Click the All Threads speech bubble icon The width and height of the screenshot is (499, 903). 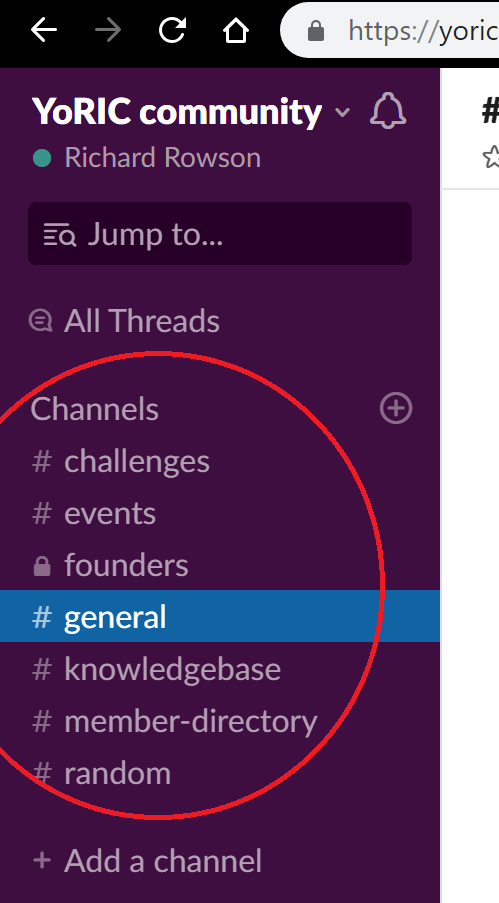[41, 321]
